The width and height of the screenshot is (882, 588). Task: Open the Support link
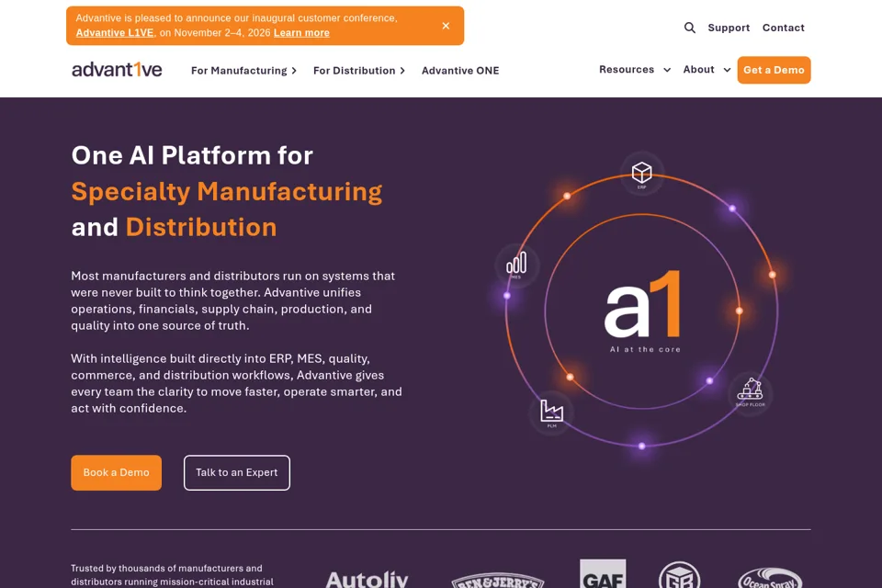point(729,28)
